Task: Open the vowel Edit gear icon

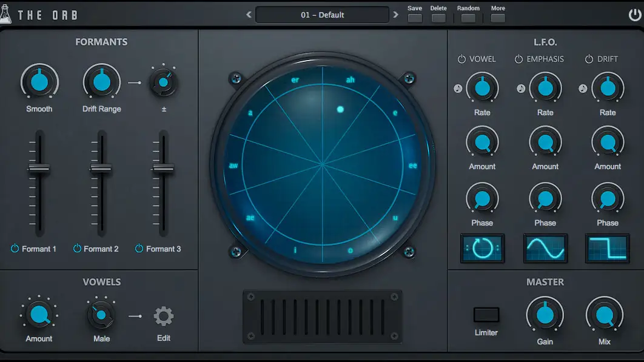Action: pos(163,316)
